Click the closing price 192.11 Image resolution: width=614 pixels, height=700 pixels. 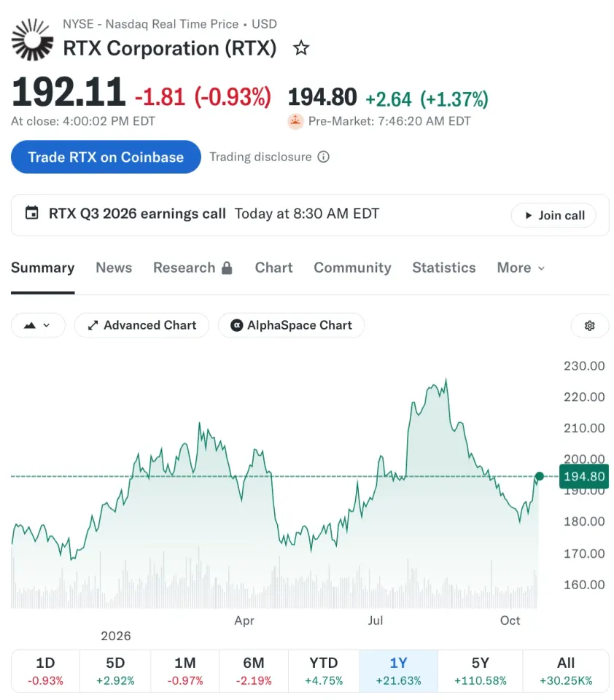point(69,92)
